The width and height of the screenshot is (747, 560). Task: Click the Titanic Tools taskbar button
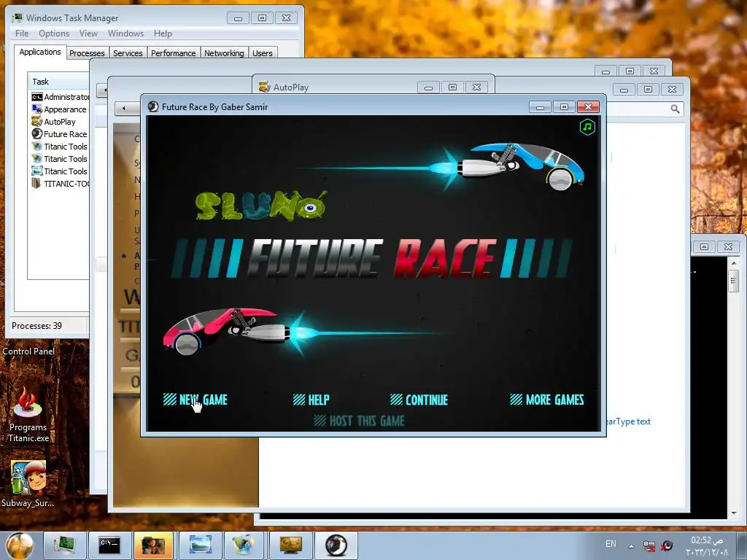[244, 545]
